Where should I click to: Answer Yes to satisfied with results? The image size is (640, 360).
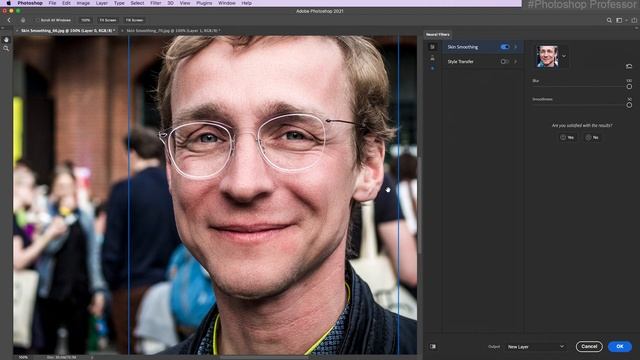coord(567,138)
